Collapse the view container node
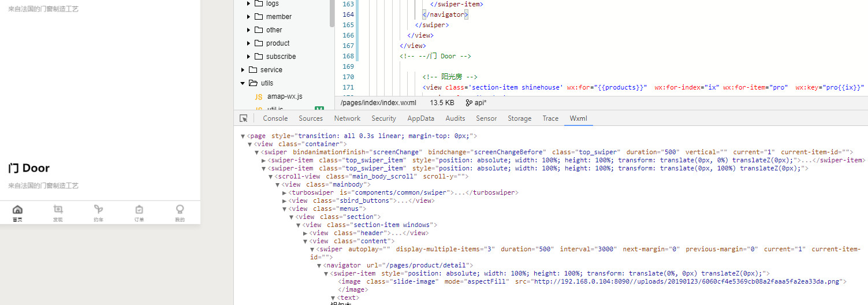868x305 pixels. pyautogui.click(x=250, y=144)
